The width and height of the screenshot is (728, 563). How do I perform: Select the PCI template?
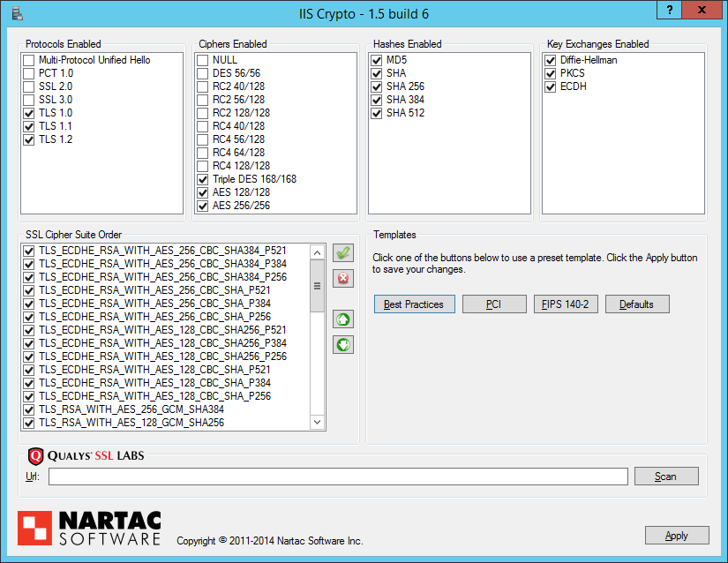pyautogui.click(x=494, y=304)
